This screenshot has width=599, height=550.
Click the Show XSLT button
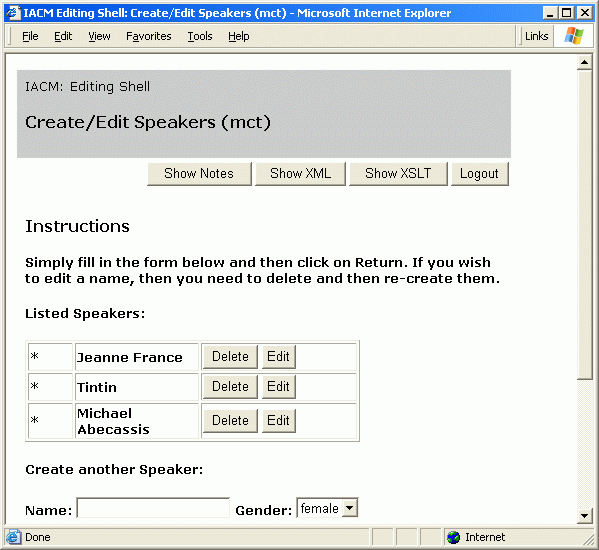(x=398, y=174)
